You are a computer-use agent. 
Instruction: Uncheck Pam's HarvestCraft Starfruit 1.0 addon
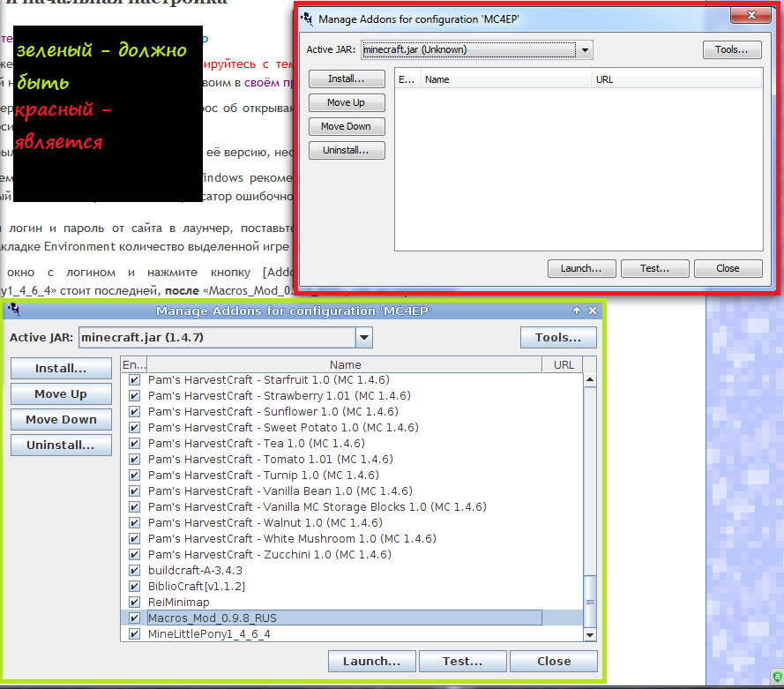click(x=134, y=380)
